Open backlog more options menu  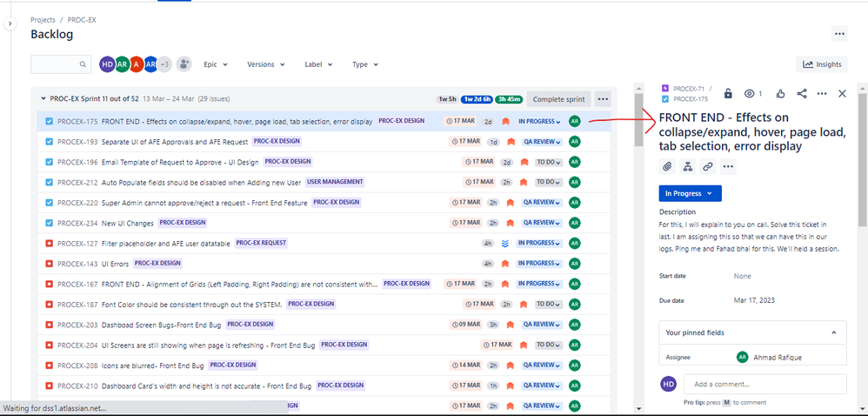click(x=839, y=34)
